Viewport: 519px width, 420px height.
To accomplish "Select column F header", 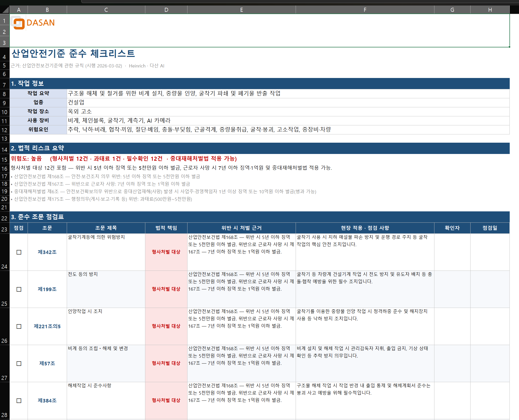I will point(365,10).
